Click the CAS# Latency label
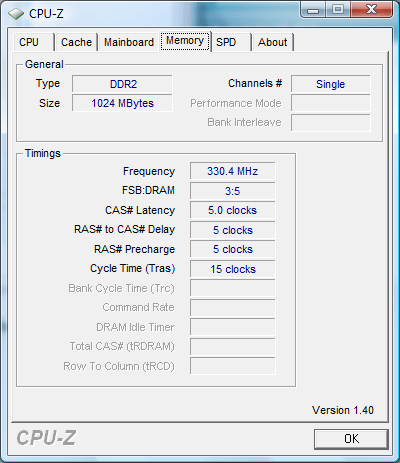Viewport: 400px width, 463px height. click(140, 210)
